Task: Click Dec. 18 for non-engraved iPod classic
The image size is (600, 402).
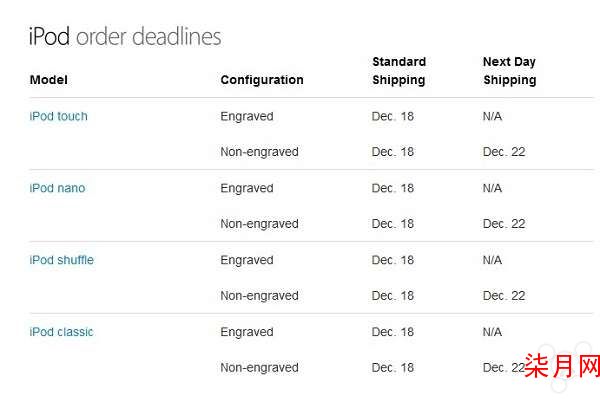Action: coord(393,368)
